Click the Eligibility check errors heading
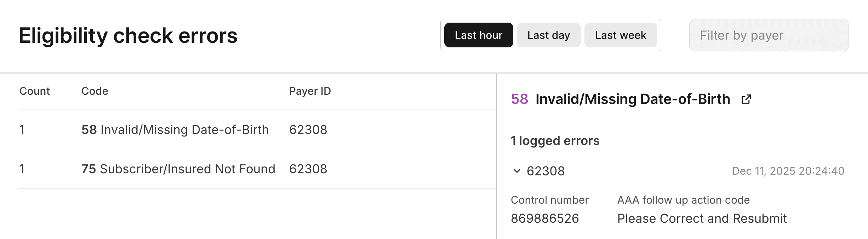This screenshot has height=239, width=868. click(x=128, y=36)
